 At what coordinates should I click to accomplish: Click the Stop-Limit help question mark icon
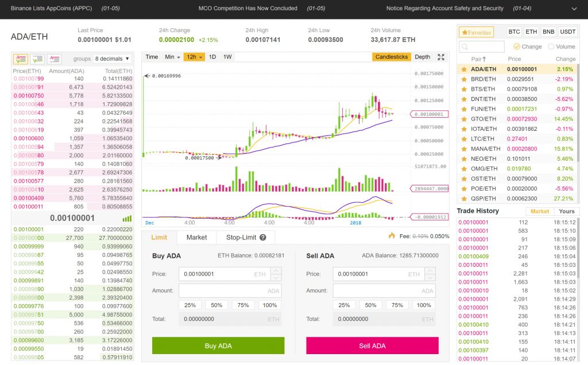263,237
